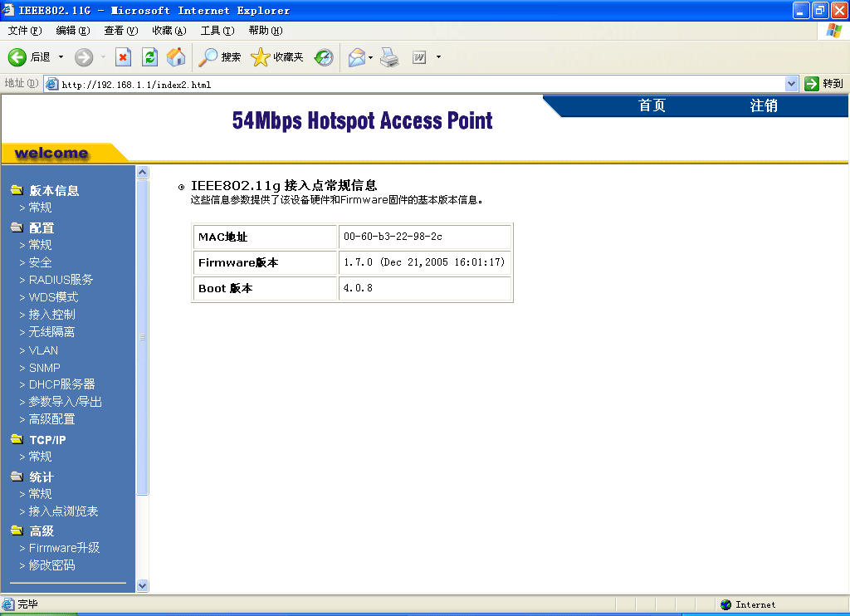Expand the Edit-with-Word dropdown arrow

coord(438,57)
